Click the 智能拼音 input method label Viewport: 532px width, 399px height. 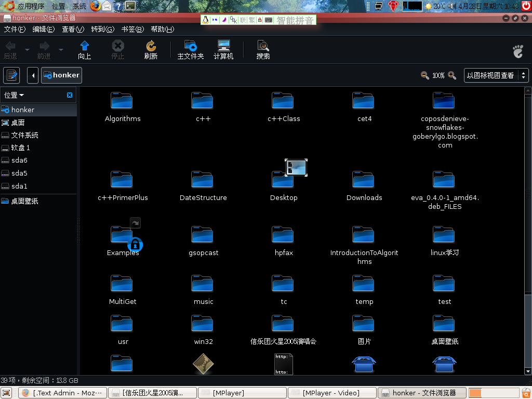click(295, 20)
